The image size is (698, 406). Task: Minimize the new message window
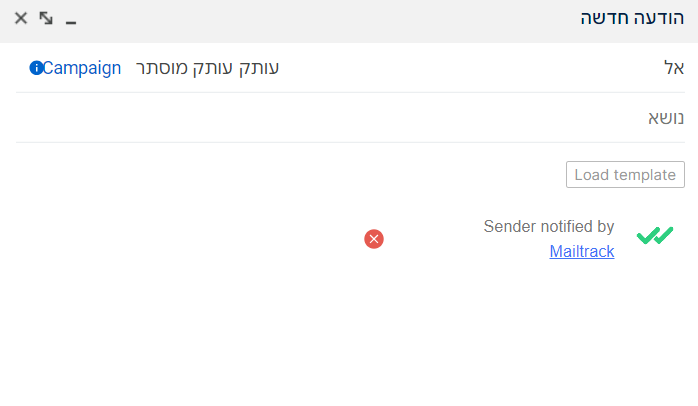tap(71, 20)
